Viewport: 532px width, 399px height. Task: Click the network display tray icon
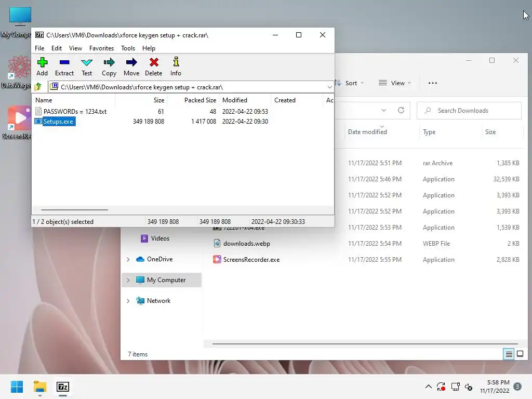pyautogui.click(x=455, y=387)
